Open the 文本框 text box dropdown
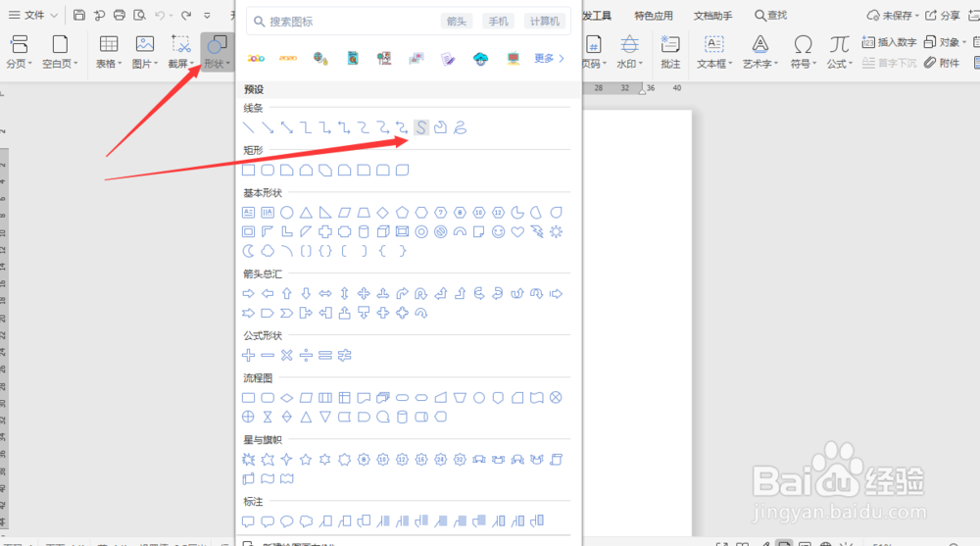This screenshot has height=546, width=980. (713, 52)
